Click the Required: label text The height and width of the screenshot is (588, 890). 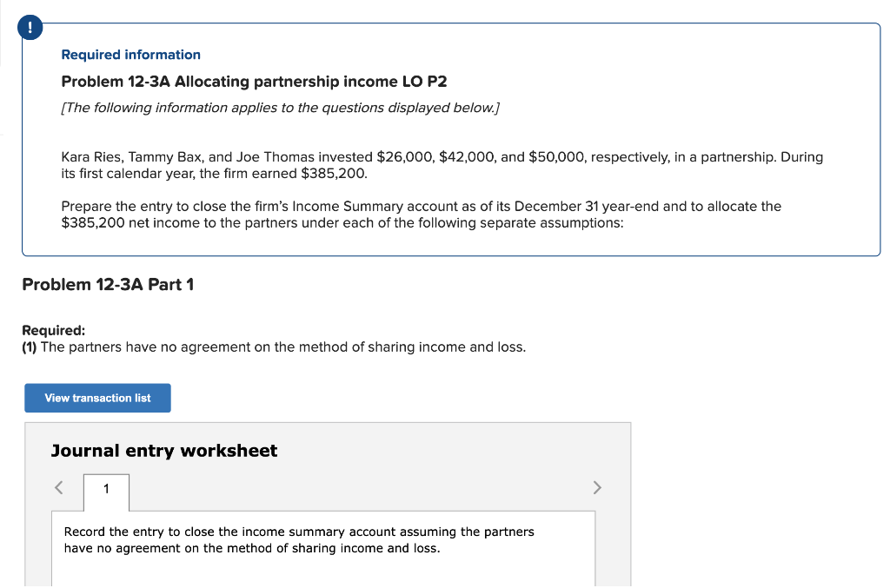coord(53,330)
